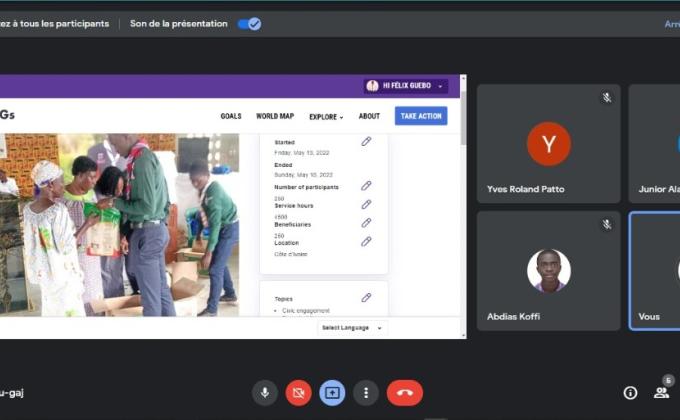Image resolution: width=680 pixels, height=420 pixels.
Task: Show the participants list panel
Action: pyautogui.click(x=661, y=393)
